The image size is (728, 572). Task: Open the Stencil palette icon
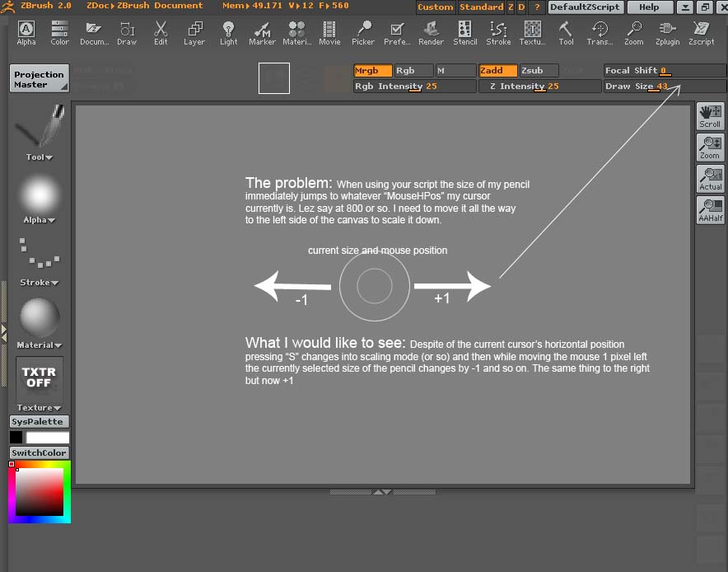[x=464, y=33]
